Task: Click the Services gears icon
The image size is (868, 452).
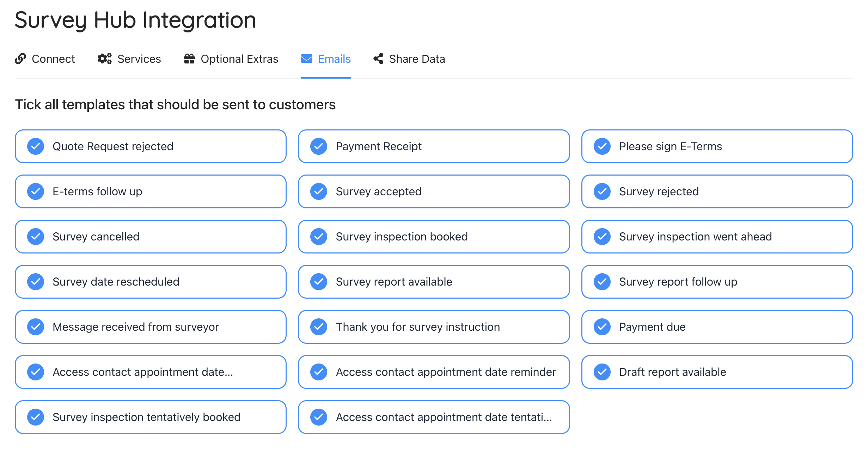Action: [x=104, y=59]
